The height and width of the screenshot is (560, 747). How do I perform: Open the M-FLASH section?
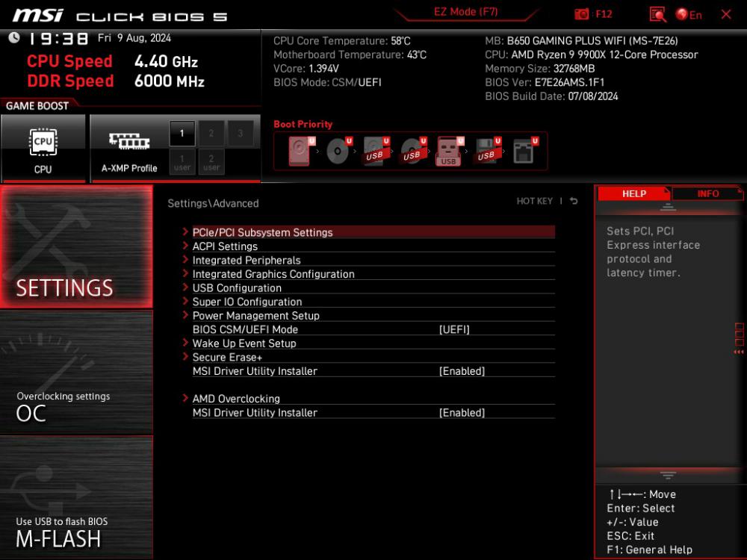click(76, 497)
